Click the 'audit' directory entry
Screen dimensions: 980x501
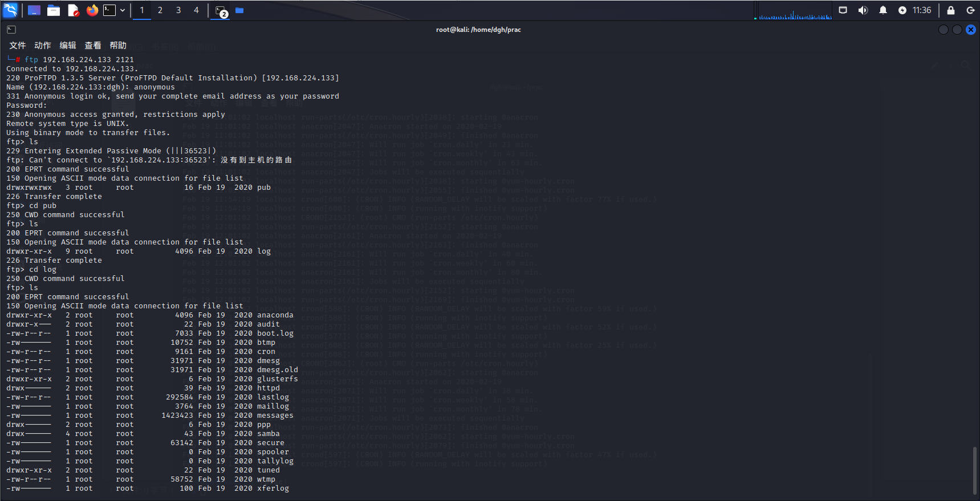coord(269,324)
